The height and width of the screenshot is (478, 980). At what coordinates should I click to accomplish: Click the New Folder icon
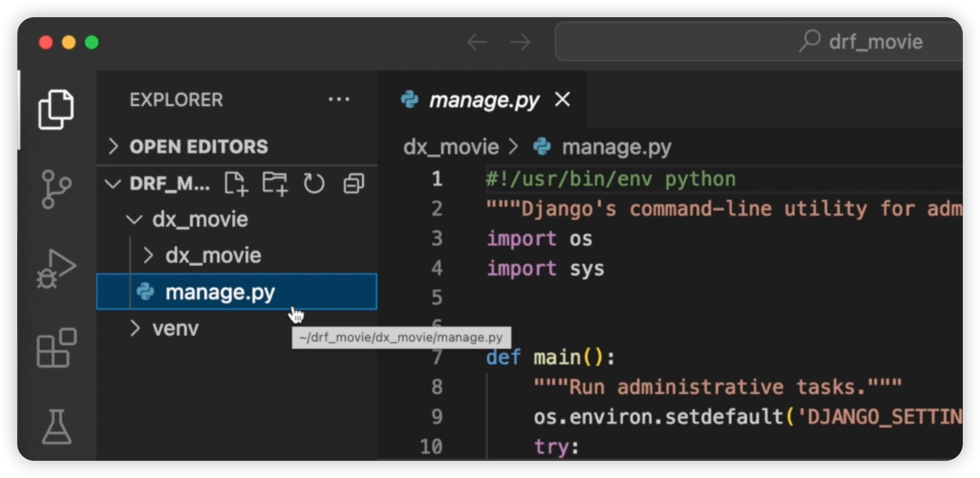pos(275,184)
